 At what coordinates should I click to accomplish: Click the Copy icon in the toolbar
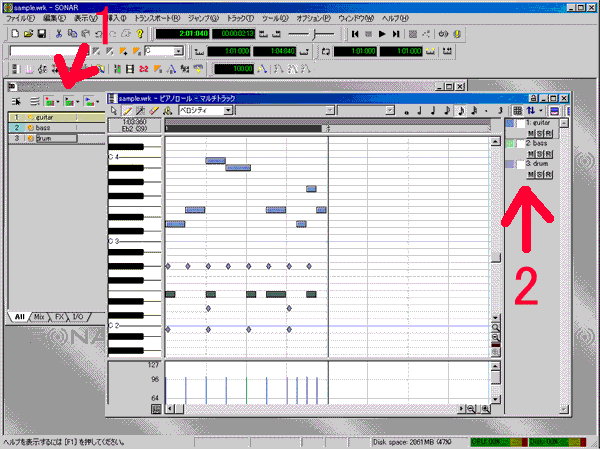click(x=72, y=34)
